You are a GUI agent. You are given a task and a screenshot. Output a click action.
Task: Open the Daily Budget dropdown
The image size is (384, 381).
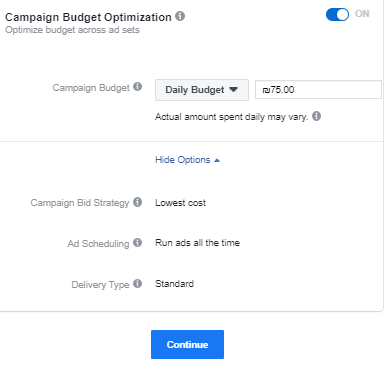(x=202, y=90)
